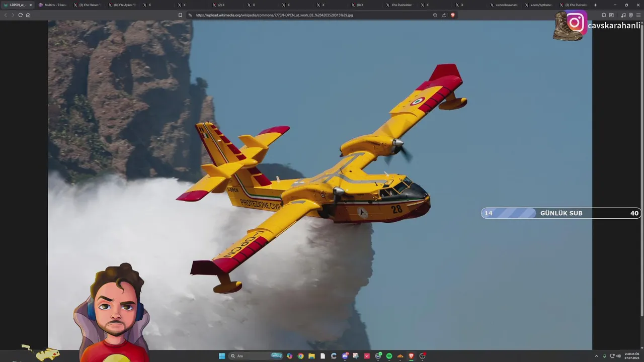Switch to the (3) X'te Pusholder last tab

pyautogui.click(x=573, y=5)
